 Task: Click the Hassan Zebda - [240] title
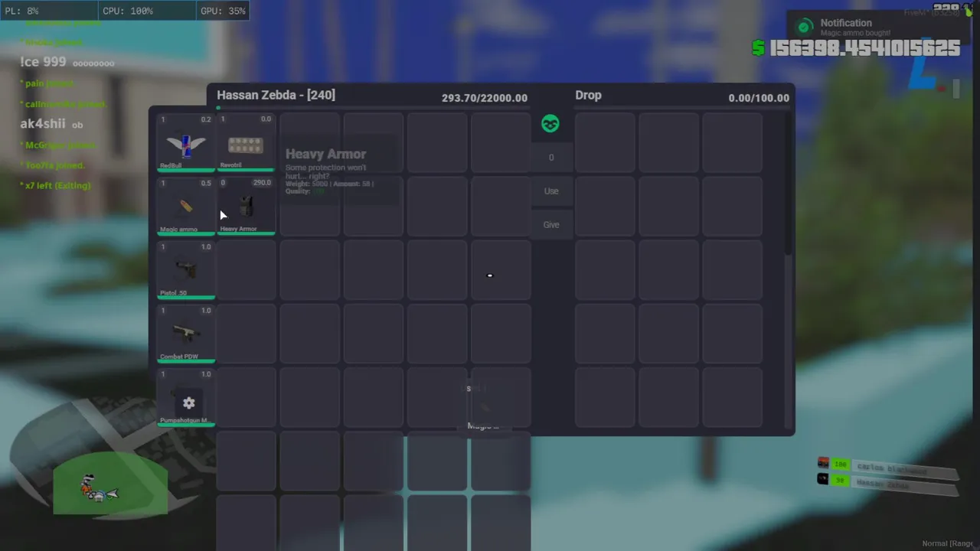[x=276, y=95]
